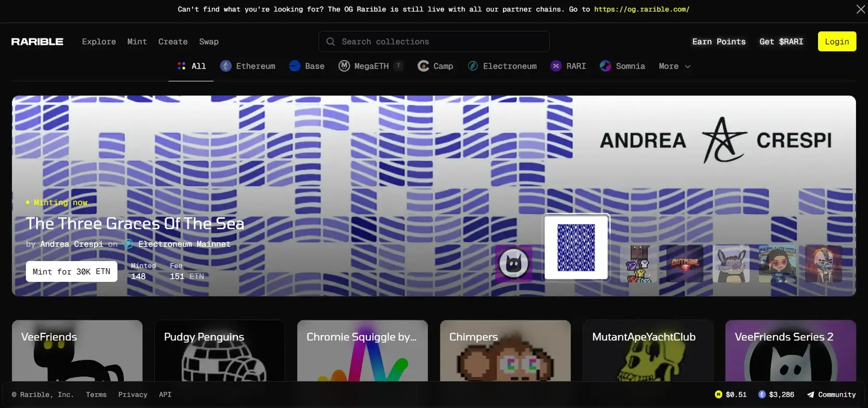Image resolution: width=868 pixels, height=408 pixels.
Task: Click the Login button
Action: (837, 42)
